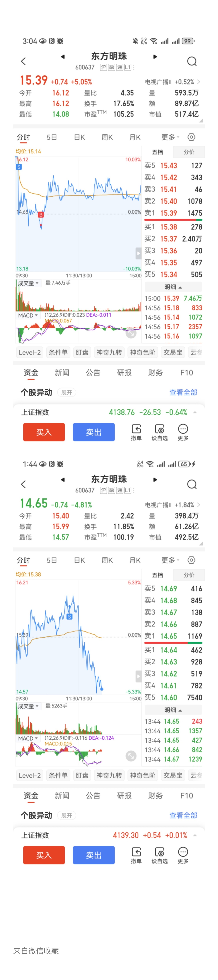The image size is (218, 980).
Task: Open chart settings hexagon in 1:44 screenshot
Action: point(191,560)
